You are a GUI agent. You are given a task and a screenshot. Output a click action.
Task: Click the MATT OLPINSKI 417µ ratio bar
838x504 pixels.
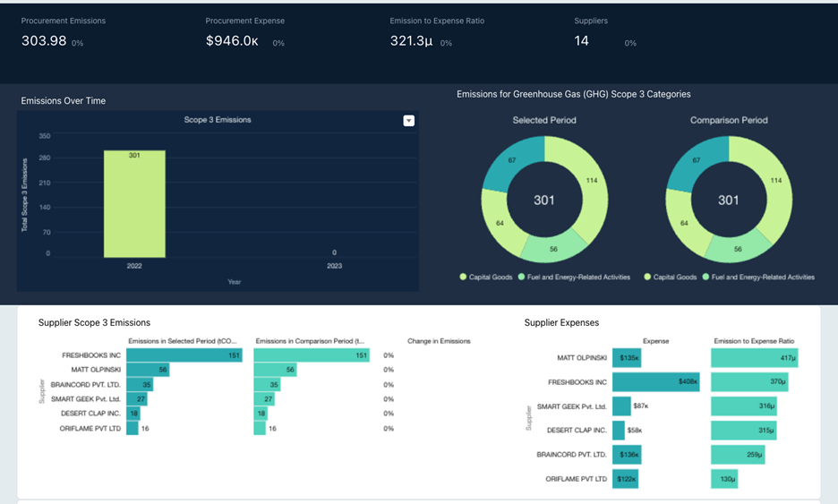pyautogui.click(x=754, y=357)
